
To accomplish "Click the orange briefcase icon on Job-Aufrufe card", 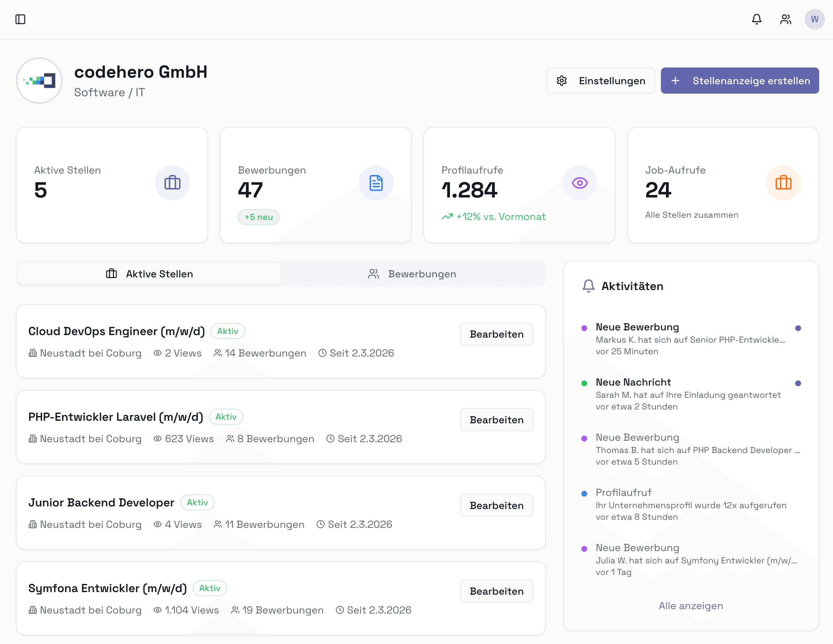I will point(783,183).
